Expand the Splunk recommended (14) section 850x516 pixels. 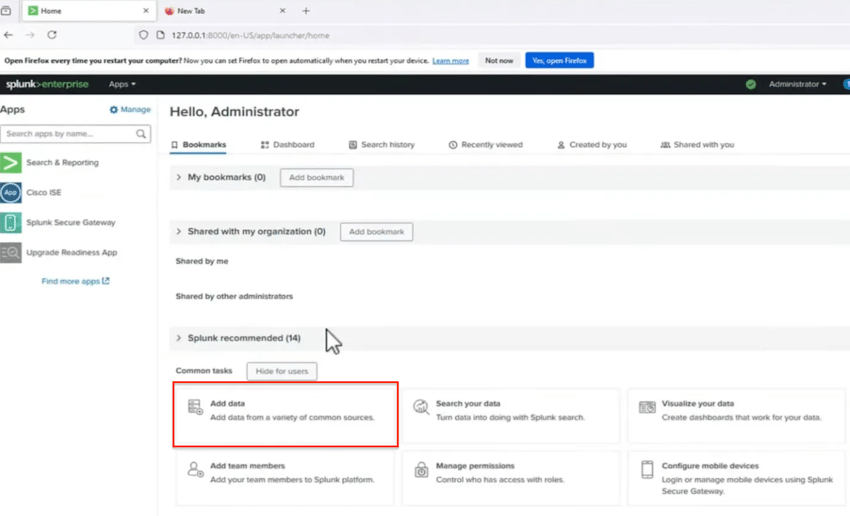tap(178, 338)
